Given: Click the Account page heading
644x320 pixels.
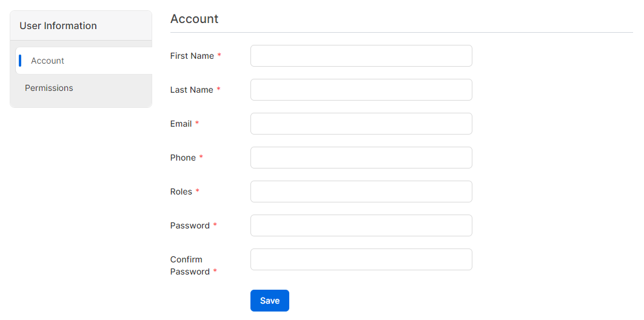Looking at the screenshot, I should pyautogui.click(x=194, y=19).
